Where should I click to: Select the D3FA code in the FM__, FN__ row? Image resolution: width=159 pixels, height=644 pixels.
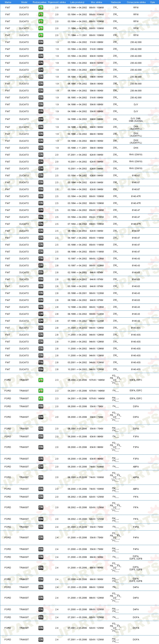click(136, 429)
